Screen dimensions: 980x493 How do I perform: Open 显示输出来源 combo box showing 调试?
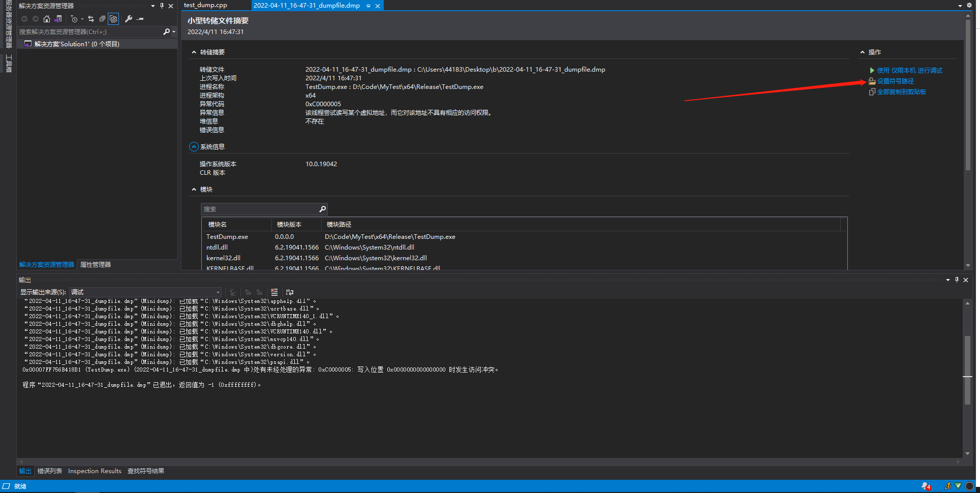[x=145, y=292]
